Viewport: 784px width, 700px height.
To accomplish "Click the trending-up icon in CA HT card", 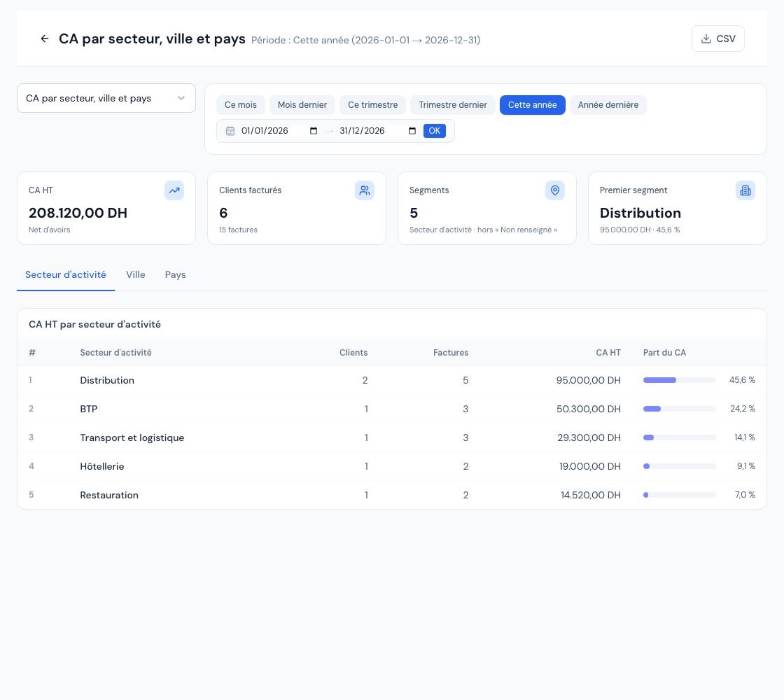I will 174,190.
